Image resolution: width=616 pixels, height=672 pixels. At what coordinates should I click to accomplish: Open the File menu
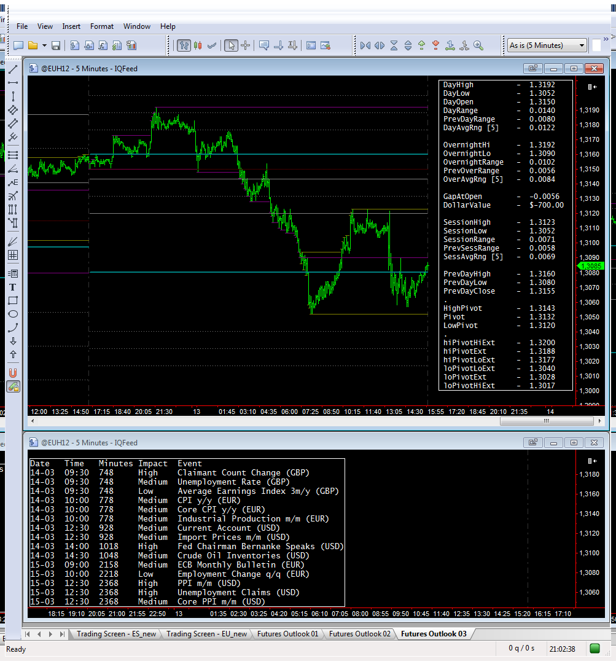point(22,26)
